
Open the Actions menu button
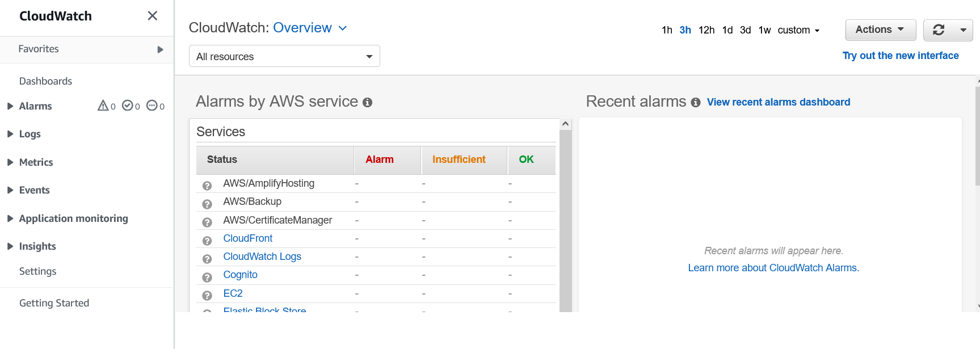click(880, 30)
